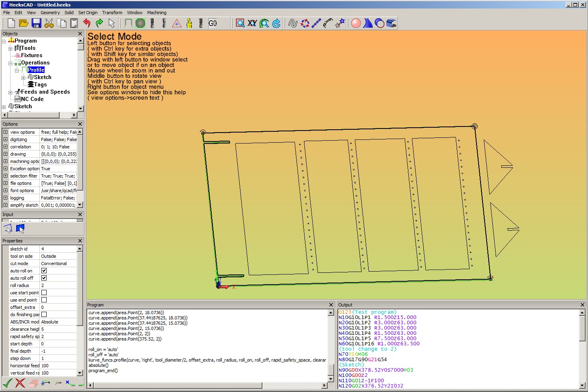This screenshot has width=588, height=392.
Task: Click the Save file toolbar icon
Action: pos(36,23)
